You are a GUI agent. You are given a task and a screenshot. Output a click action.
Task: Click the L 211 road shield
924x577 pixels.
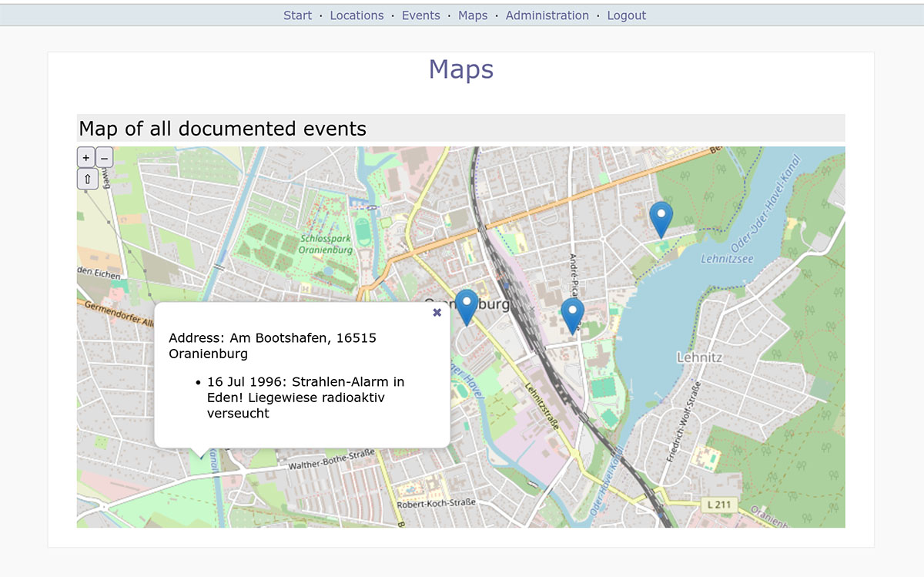[x=719, y=505]
